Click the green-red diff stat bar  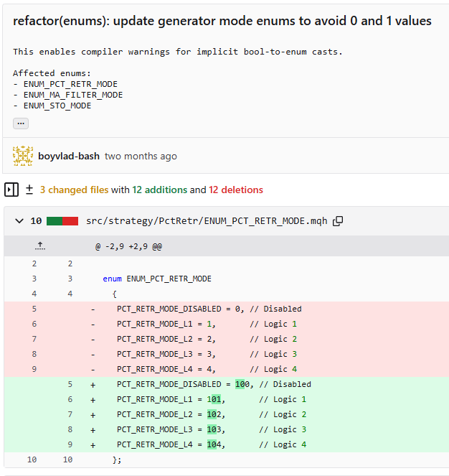(x=62, y=221)
